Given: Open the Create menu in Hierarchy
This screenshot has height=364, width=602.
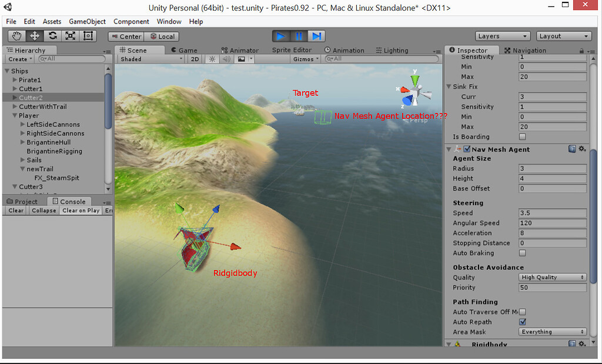Looking at the screenshot, I should pos(18,59).
